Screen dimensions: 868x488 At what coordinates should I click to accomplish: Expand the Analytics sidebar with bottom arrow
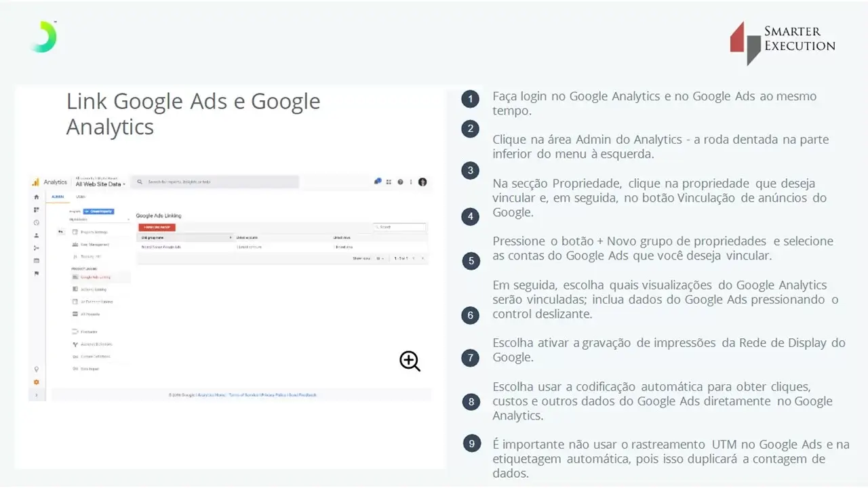coord(37,394)
